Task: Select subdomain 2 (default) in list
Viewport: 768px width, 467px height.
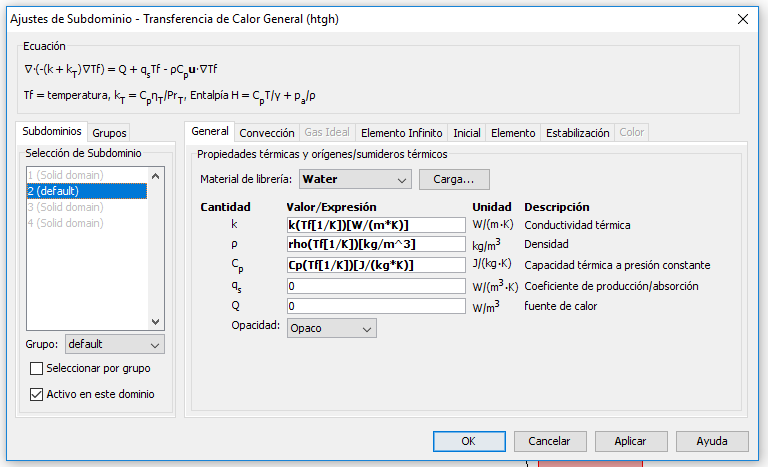Action: pos(87,191)
